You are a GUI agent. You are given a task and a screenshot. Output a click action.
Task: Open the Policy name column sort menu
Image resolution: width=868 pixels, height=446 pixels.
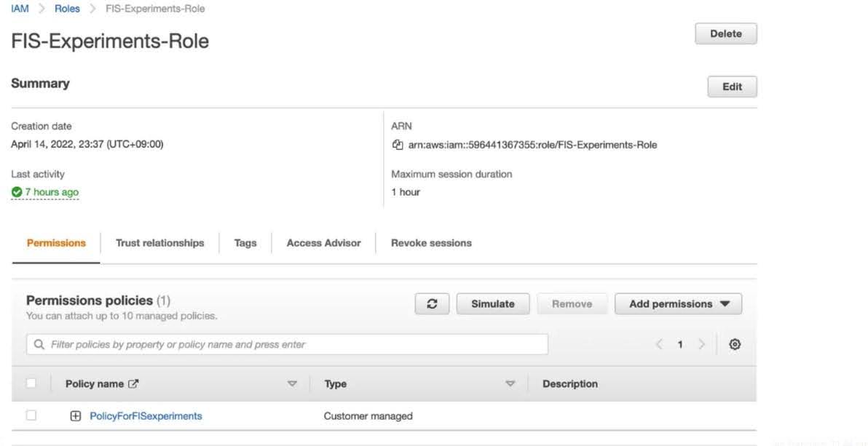tap(293, 383)
